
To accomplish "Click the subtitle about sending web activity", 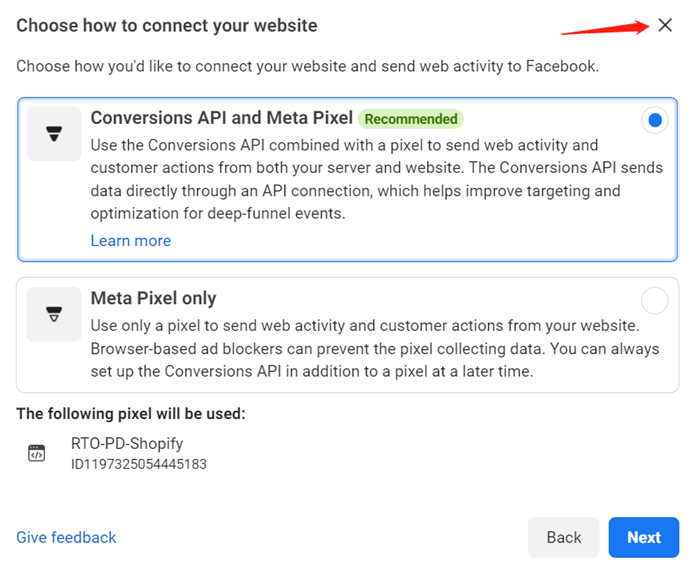I will (308, 66).
